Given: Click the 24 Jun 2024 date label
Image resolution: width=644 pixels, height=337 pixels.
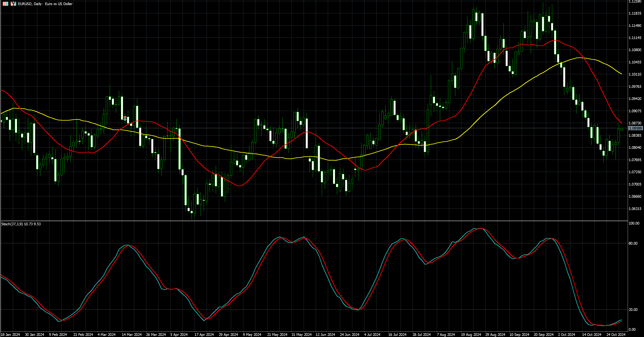Looking at the screenshot, I should 349,335.
